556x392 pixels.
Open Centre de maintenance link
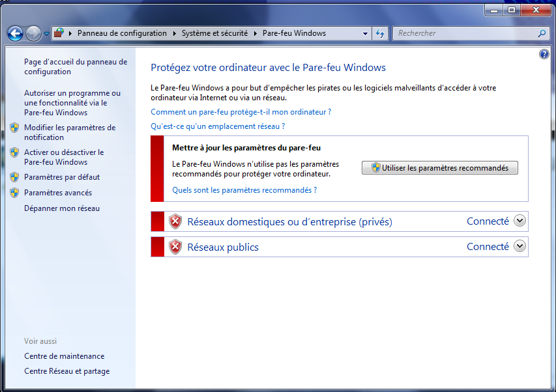click(64, 356)
